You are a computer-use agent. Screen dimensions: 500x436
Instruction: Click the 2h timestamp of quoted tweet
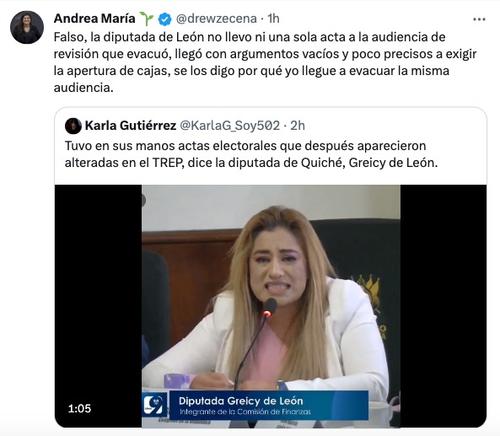coord(298,126)
